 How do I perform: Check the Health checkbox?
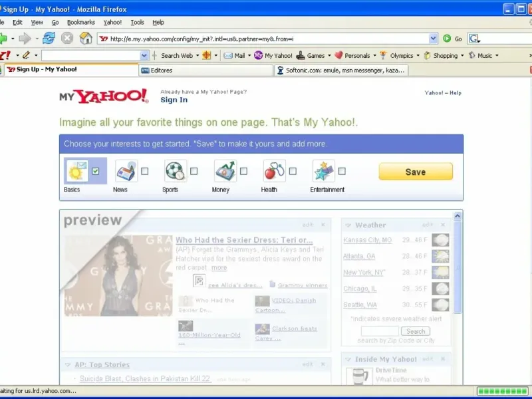click(x=293, y=171)
